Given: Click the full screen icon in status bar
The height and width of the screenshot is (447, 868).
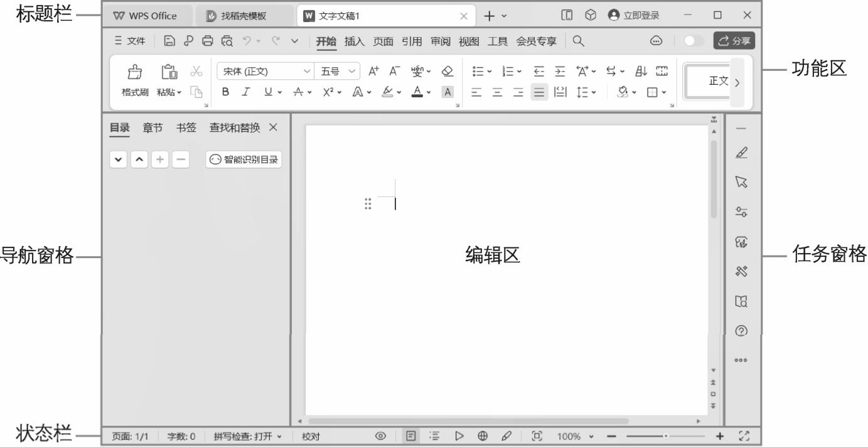Looking at the screenshot, I should point(745,436).
